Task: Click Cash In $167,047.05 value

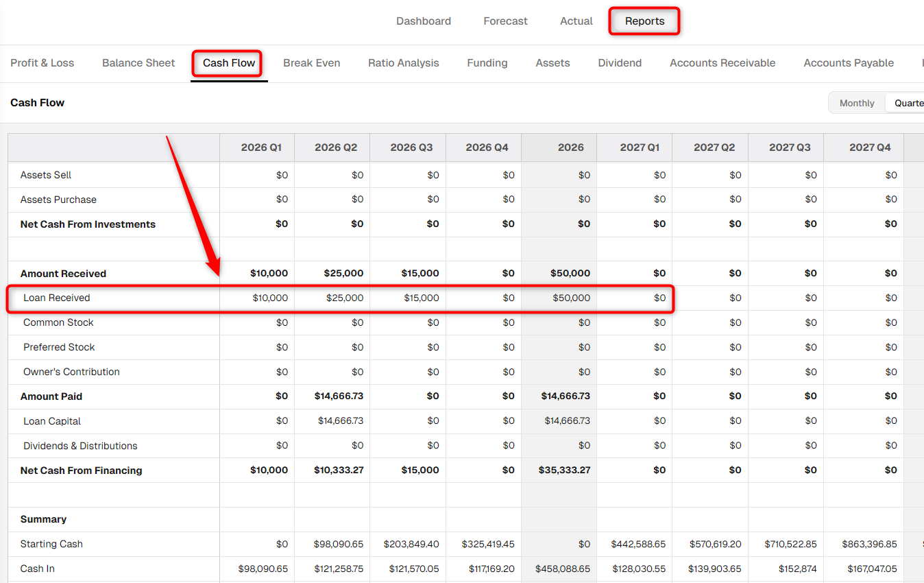Action: tap(873, 569)
